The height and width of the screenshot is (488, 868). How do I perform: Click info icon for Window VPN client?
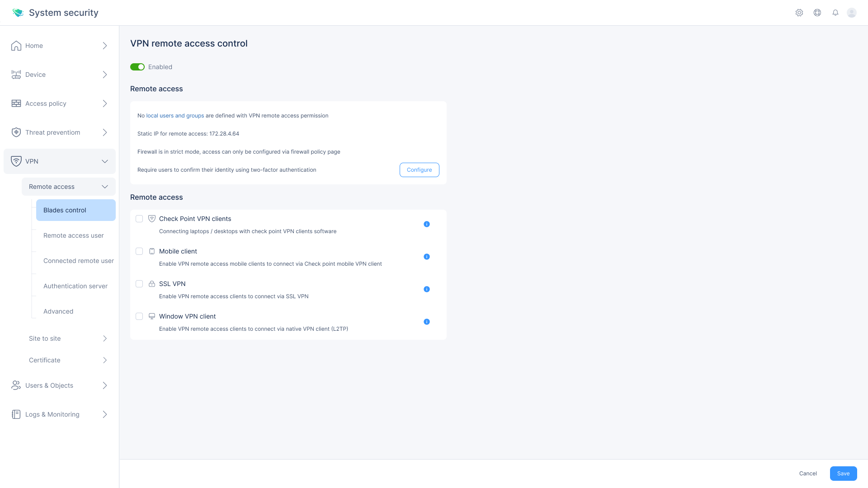[x=427, y=322]
